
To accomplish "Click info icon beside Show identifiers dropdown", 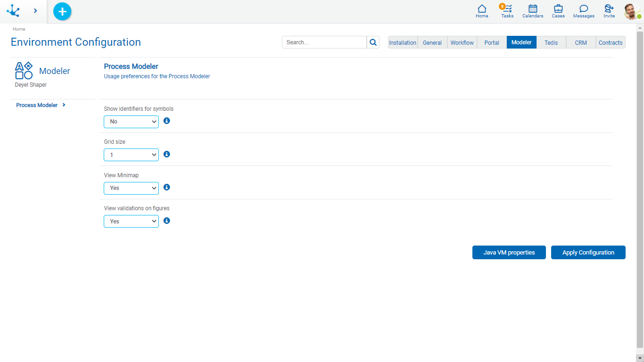I will (x=166, y=121).
